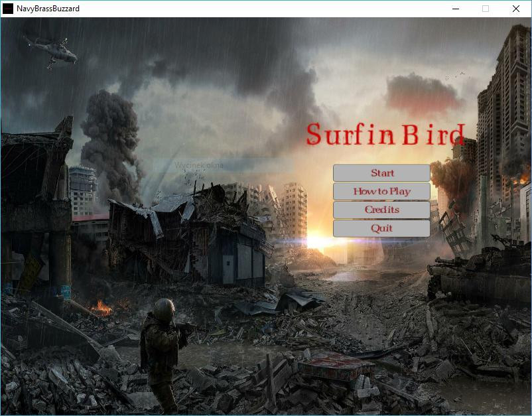The height and width of the screenshot is (416, 532).
Task: View the Credits screen
Action: 381,210
